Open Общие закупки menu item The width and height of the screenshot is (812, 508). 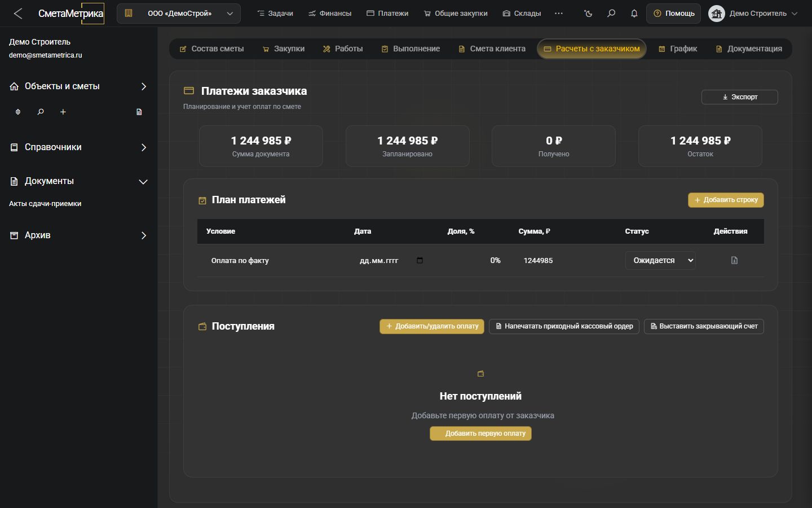(x=456, y=14)
